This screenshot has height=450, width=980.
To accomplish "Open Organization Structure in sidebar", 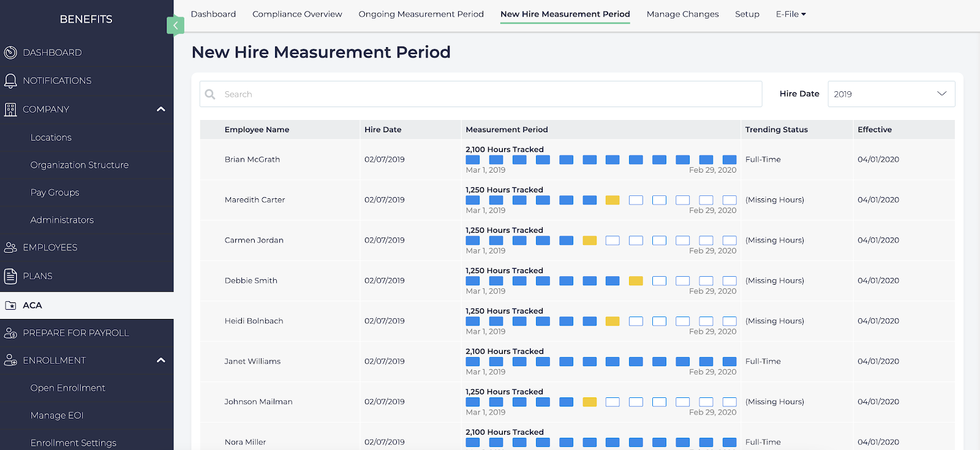I will tap(80, 165).
